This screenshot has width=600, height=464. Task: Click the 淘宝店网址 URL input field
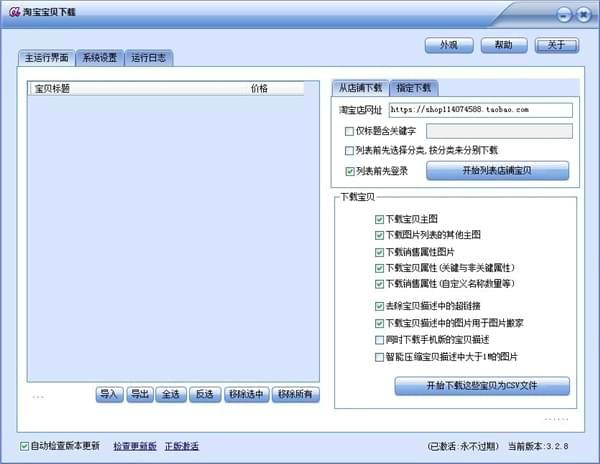(x=481, y=110)
